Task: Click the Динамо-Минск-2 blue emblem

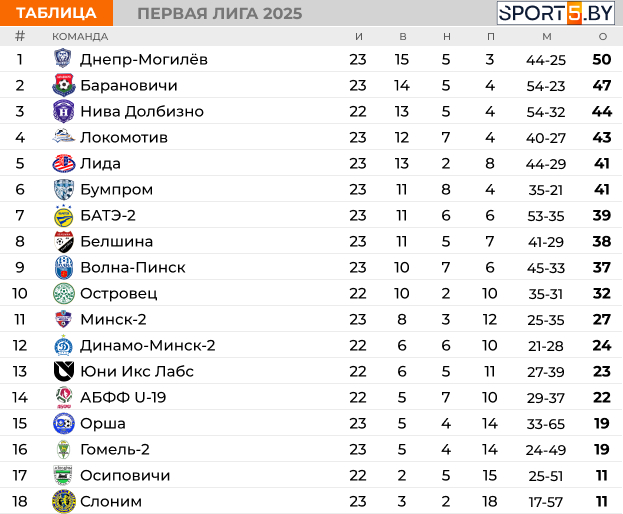Action: (x=64, y=345)
